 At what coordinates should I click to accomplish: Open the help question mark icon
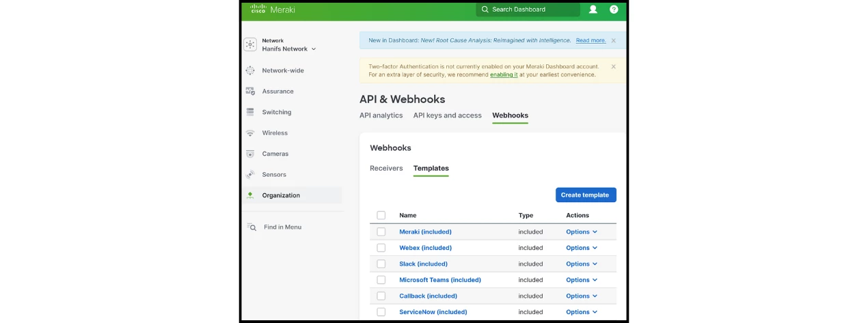pos(614,10)
